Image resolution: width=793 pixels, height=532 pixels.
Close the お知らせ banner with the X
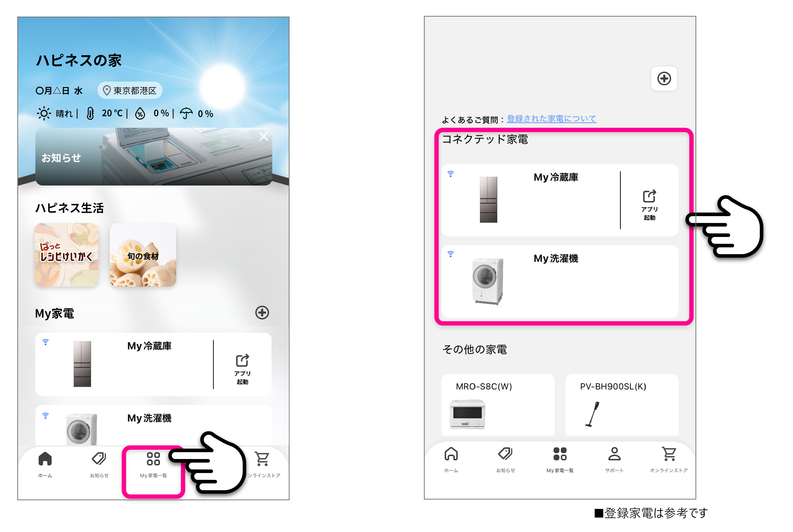263,136
